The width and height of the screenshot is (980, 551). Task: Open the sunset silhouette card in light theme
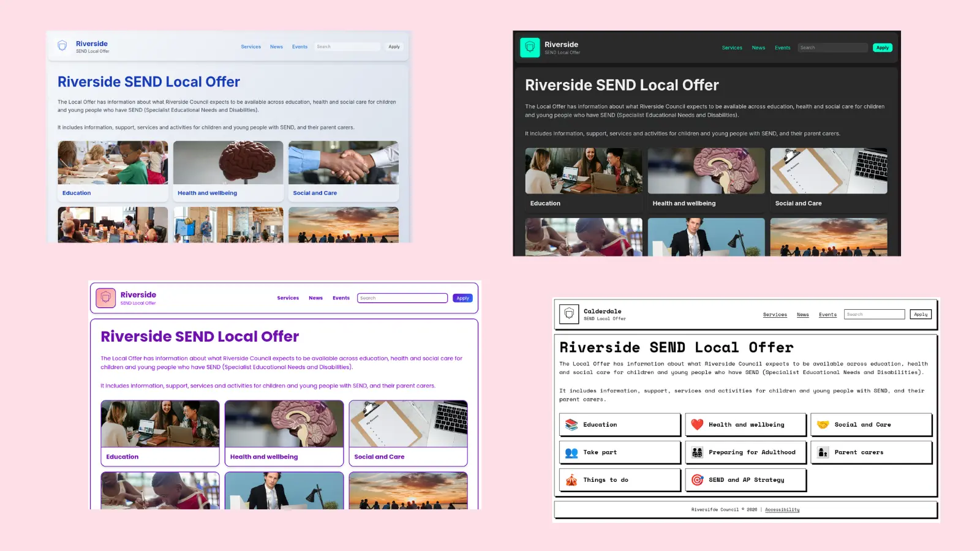(344, 225)
